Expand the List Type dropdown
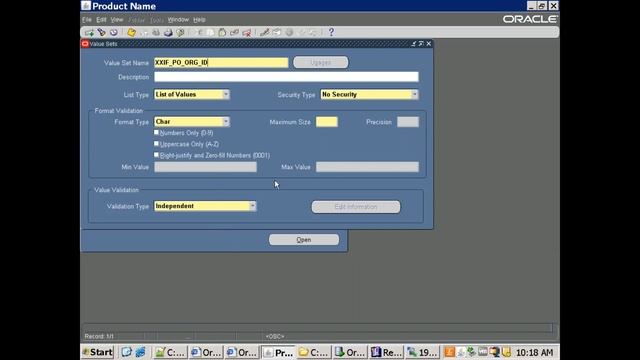The image size is (640, 360). click(x=226, y=94)
